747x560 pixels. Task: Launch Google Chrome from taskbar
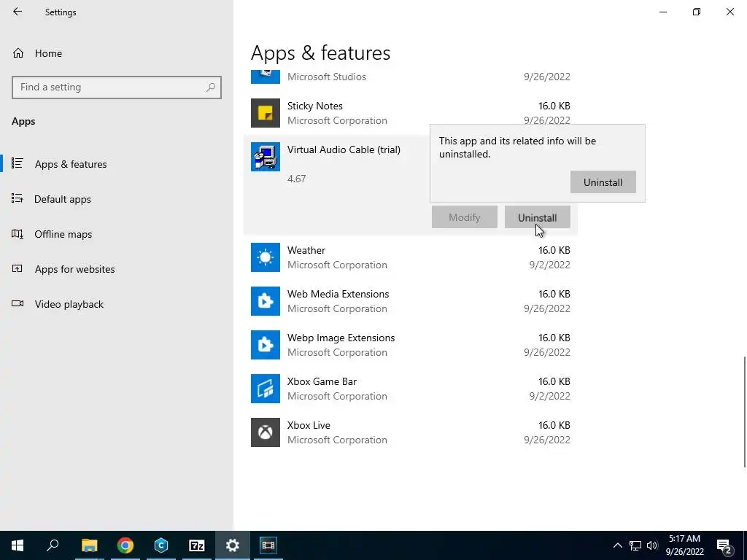[x=125, y=545]
